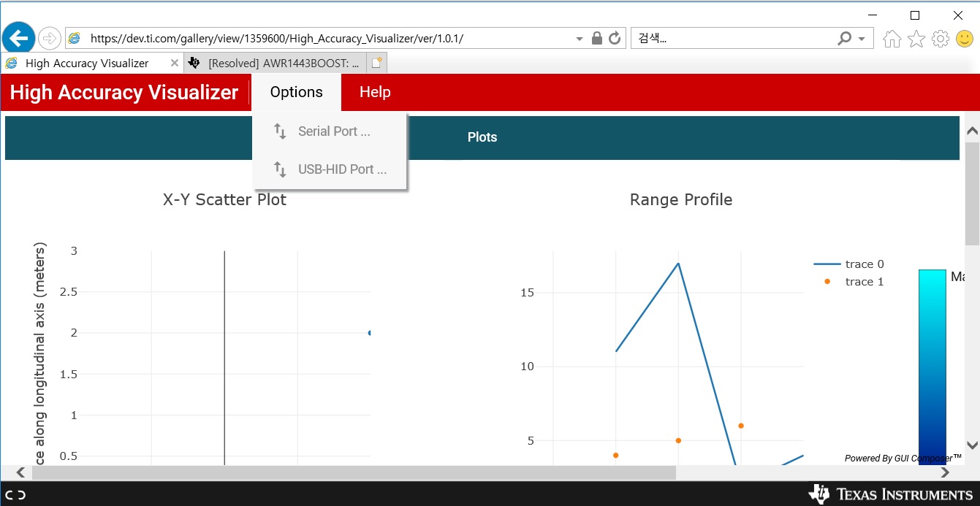The image size is (980, 506).
Task: Refresh the page with reload icon
Action: click(x=615, y=38)
